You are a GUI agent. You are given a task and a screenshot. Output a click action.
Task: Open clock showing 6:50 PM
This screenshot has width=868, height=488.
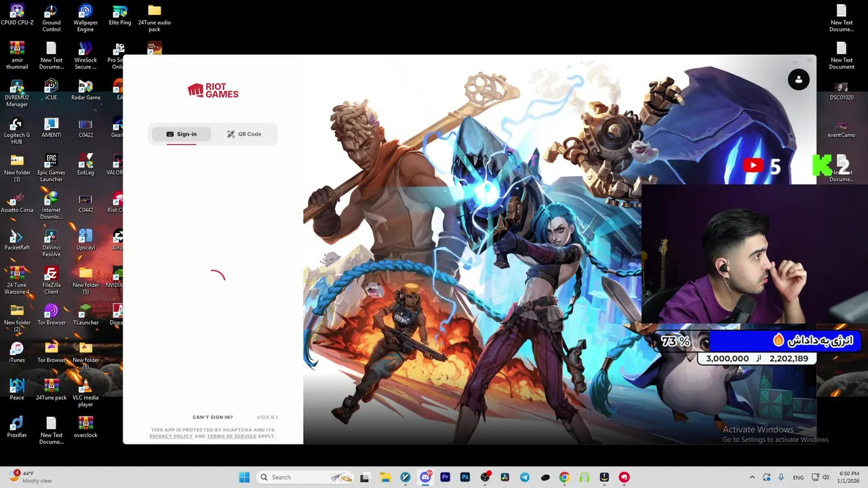(x=849, y=477)
